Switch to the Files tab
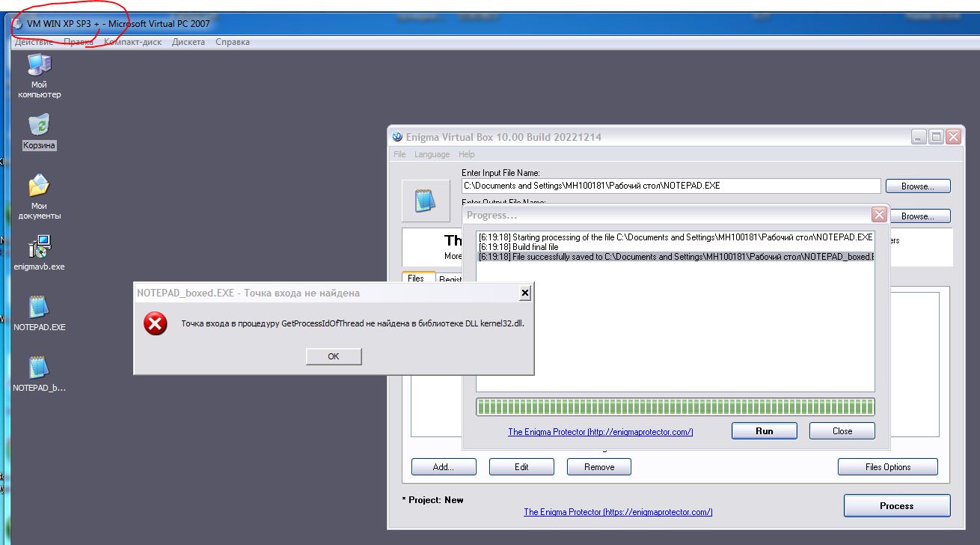Screen dimensions: 980x545 [417, 278]
